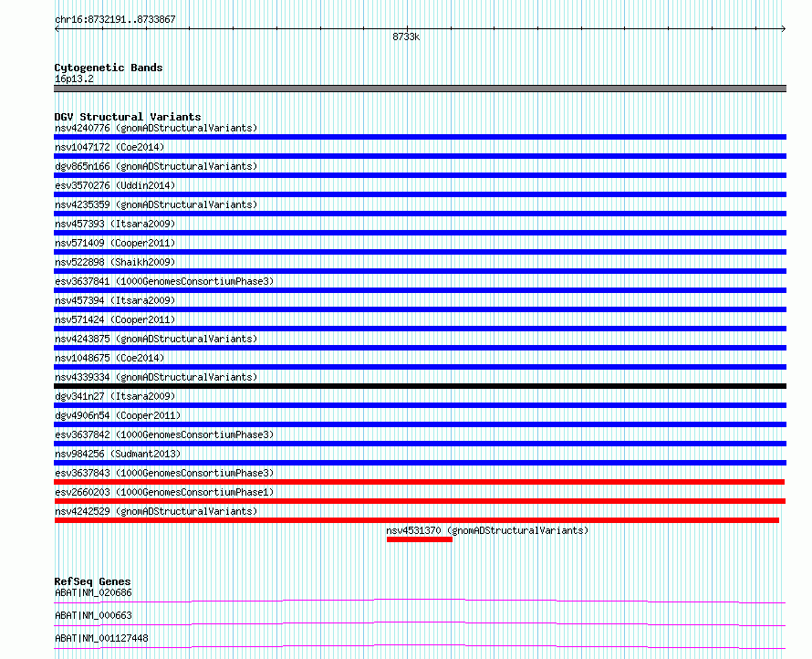This screenshot has height=659, width=812.
Task: Select variant nsv1047172 (Coe2014)
Action: [109, 147]
